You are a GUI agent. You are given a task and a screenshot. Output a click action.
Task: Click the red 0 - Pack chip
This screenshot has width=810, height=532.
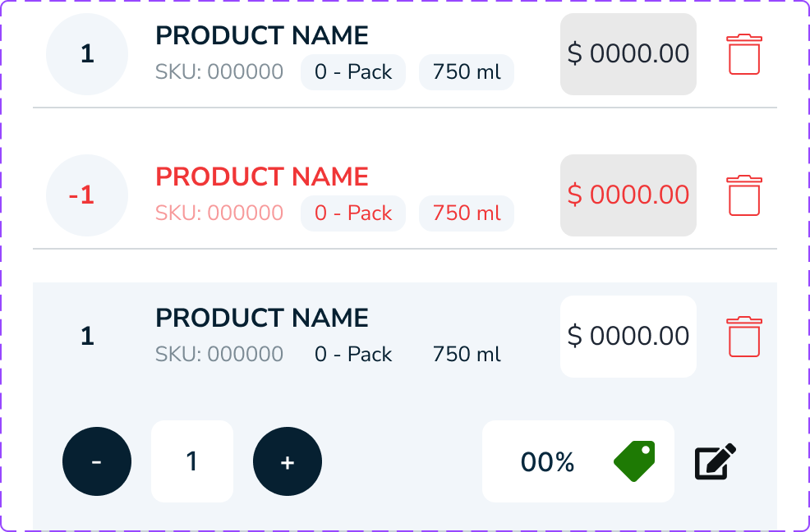click(x=353, y=213)
